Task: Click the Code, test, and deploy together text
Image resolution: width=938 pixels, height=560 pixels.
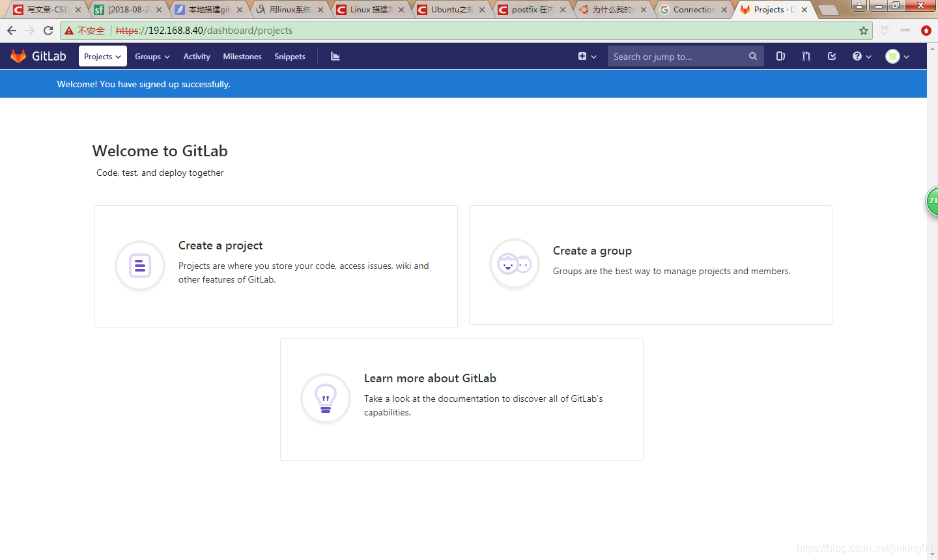Action: (160, 173)
